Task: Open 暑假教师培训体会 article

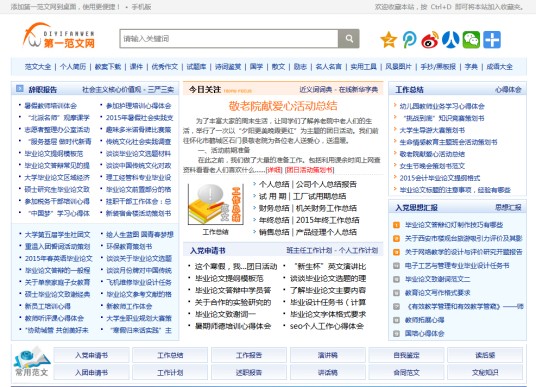Action: pos(51,106)
